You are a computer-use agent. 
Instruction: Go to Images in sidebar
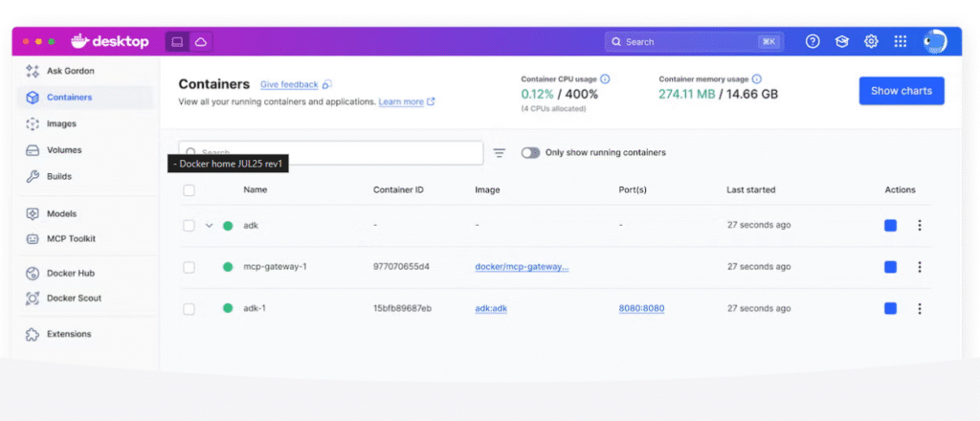[61, 123]
